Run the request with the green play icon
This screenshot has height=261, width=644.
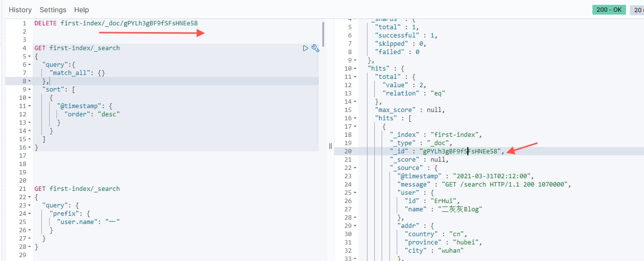(x=305, y=48)
